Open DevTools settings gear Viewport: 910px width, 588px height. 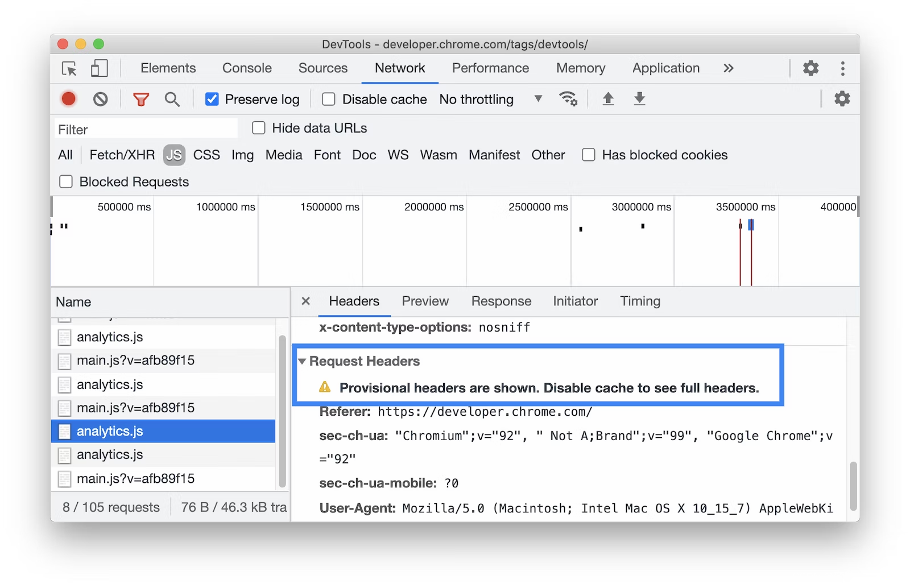pos(810,68)
